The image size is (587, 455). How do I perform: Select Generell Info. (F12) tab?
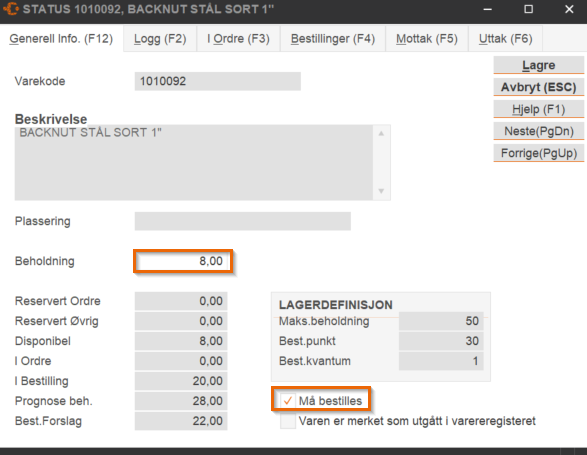61,39
